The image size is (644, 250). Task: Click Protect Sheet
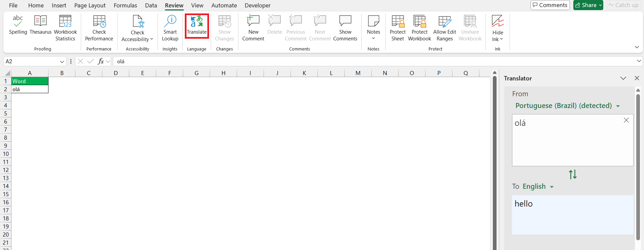click(398, 28)
